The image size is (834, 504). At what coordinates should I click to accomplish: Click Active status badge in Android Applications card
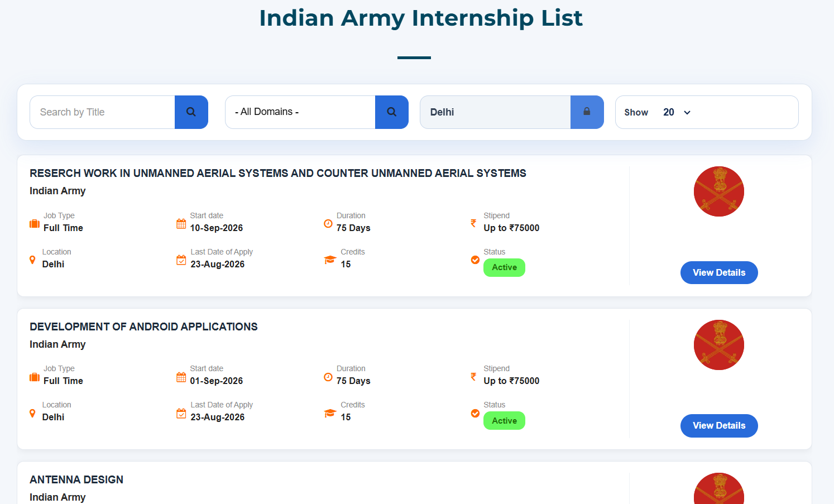click(x=504, y=421)
